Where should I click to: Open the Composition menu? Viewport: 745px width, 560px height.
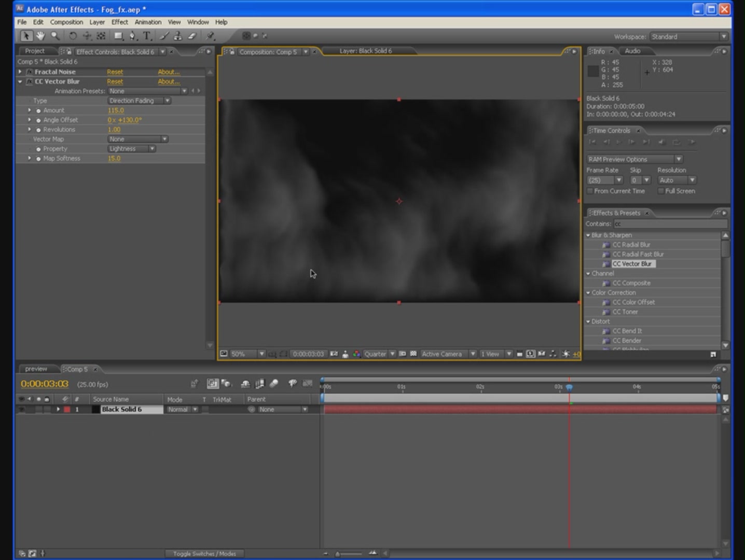point(66,22)
